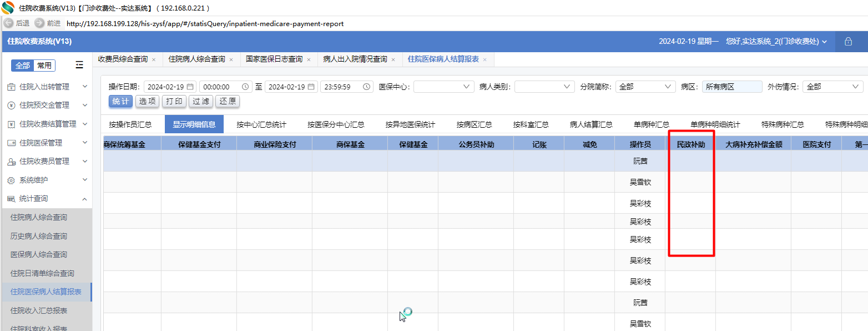Screen dimensions: 868x331
Task: Select 按病区汇总 report tab
Action: pos(474,124)
